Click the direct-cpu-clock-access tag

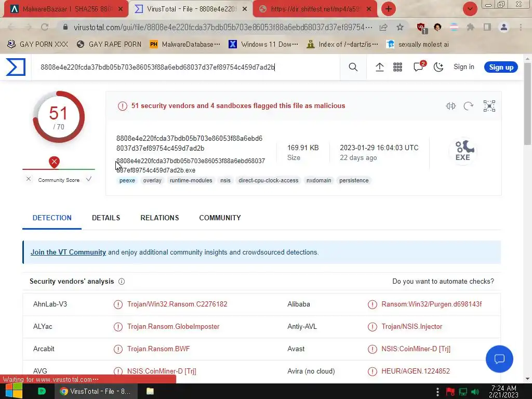point(269,180)
